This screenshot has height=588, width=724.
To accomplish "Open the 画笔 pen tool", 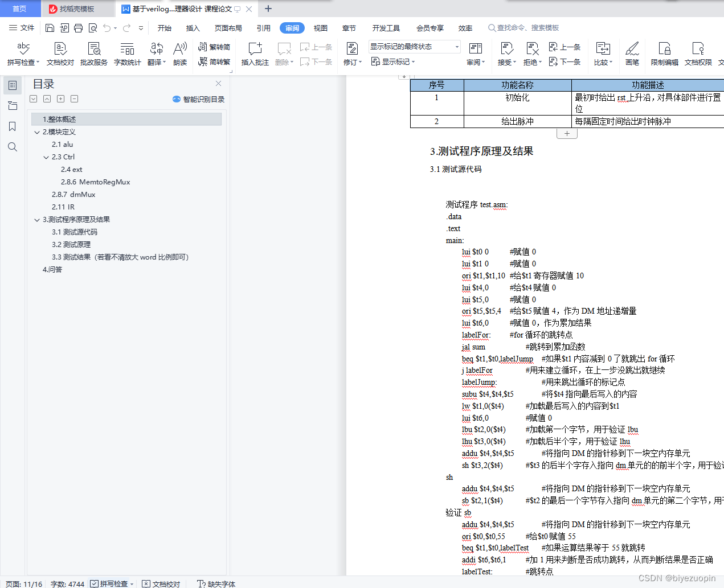I will (632, 54).
